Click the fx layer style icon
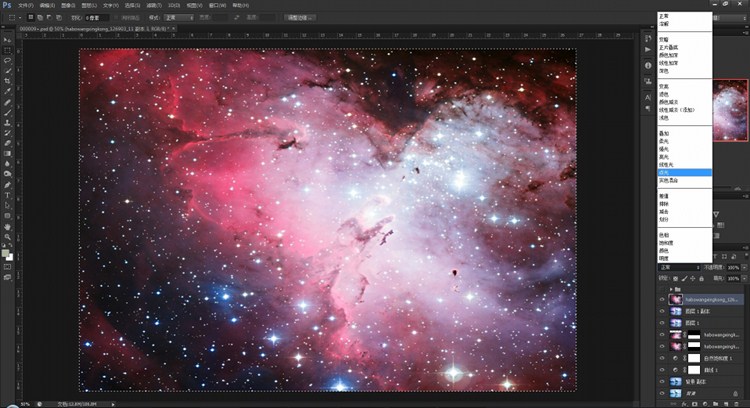Screen dimensions: 750x408 coord(684,405)
